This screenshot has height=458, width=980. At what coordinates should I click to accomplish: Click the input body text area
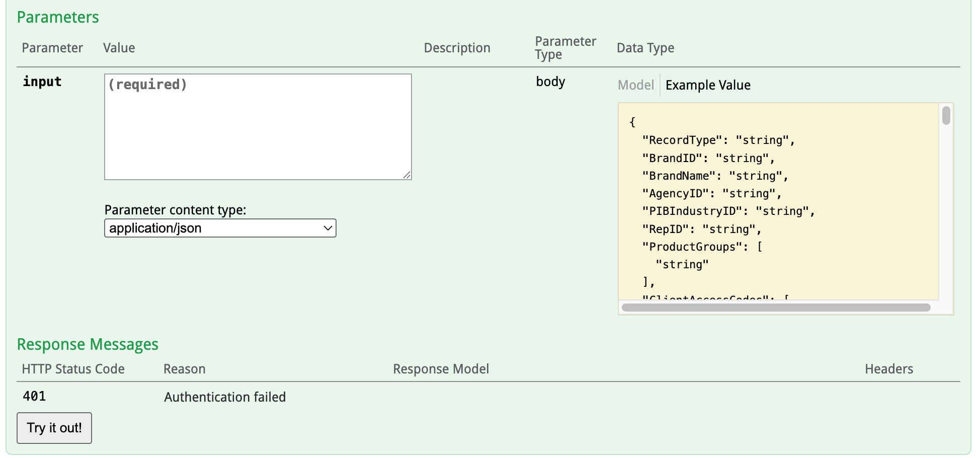[x=258, y=127]
